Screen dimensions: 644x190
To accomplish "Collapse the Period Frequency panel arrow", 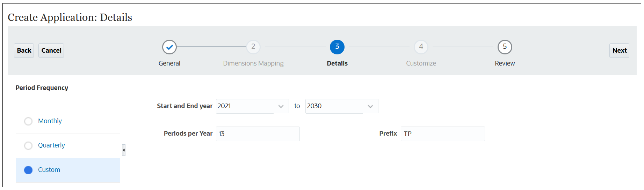I will point(124,150).
